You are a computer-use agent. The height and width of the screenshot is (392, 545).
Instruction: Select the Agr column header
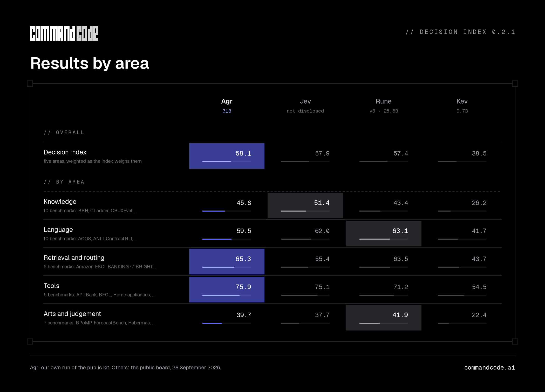pos(227,101)
